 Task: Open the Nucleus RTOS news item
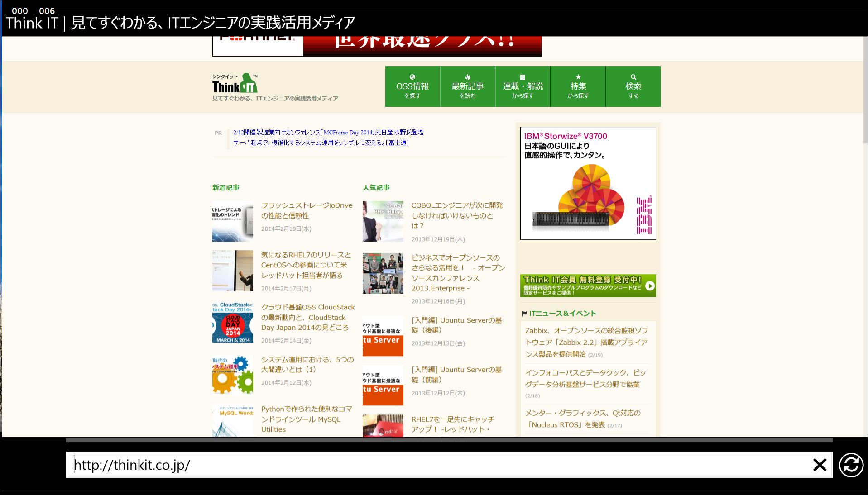583,419
